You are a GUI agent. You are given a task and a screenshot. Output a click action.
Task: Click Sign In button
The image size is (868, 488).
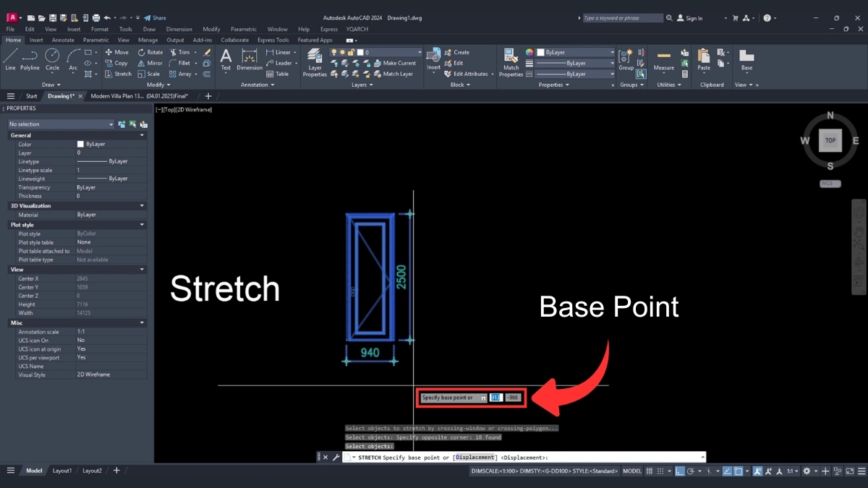coord(689,18)
